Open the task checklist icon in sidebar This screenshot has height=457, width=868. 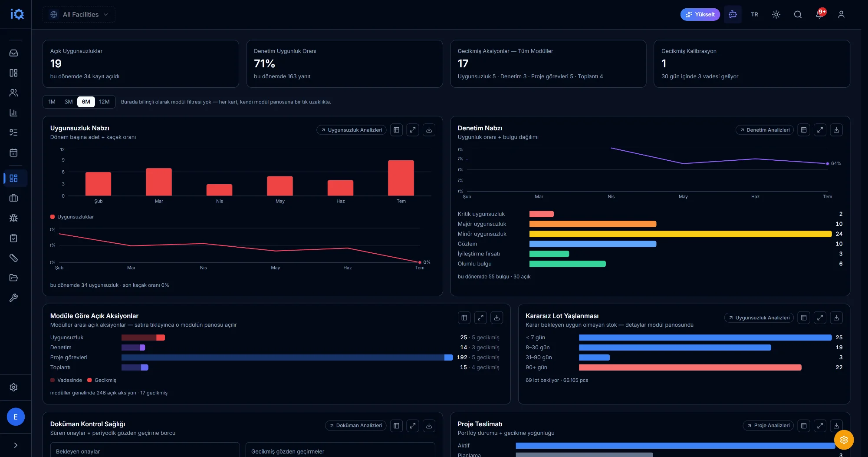[13, 132]
